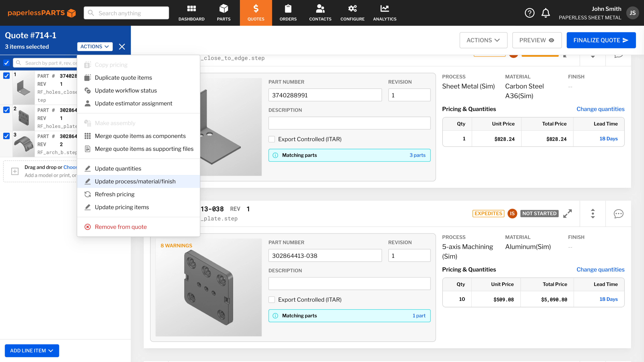The height and width of the screenshot is (362, 644).
Task: Click the revision field for part 302864413-038
Action: [x=409, y=256]
